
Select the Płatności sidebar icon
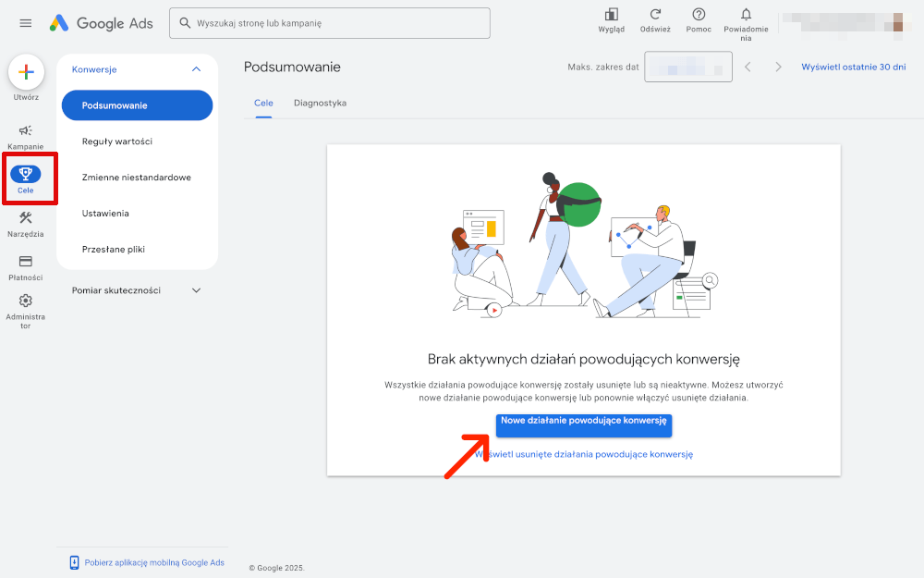pos(26,261)
